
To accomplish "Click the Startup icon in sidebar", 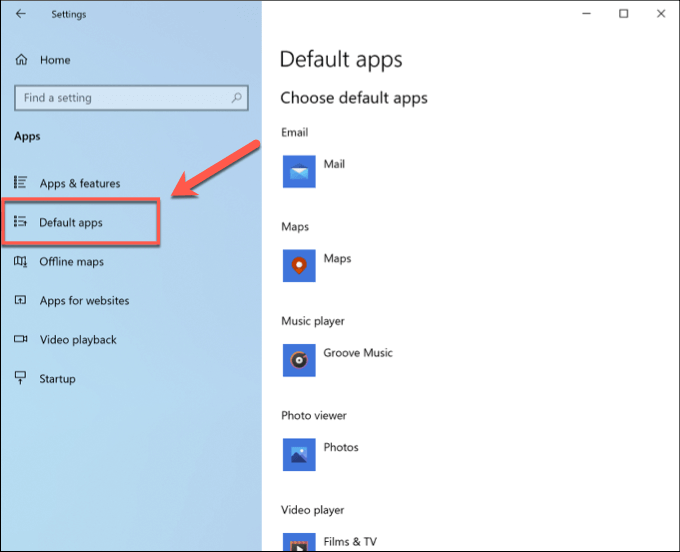I will [20, 378].
